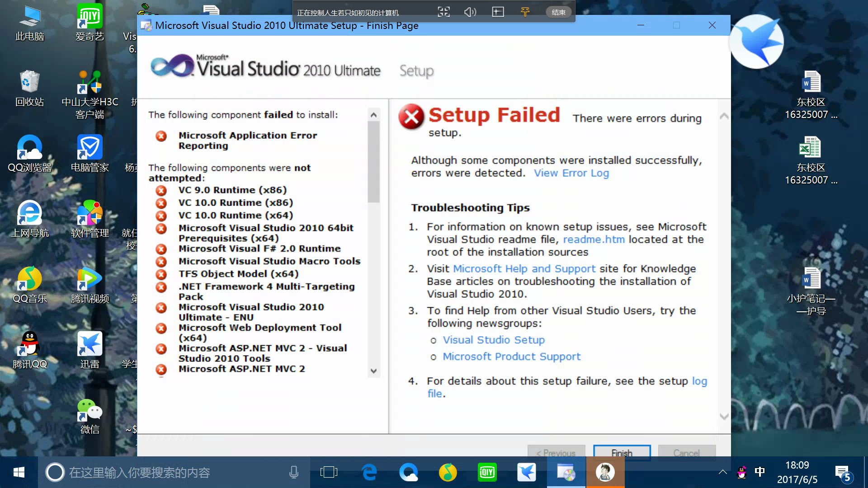Screen dimensions: 868x488
Task: Launch Microsoft Edge from the taskbar
Action: (369, 473)
